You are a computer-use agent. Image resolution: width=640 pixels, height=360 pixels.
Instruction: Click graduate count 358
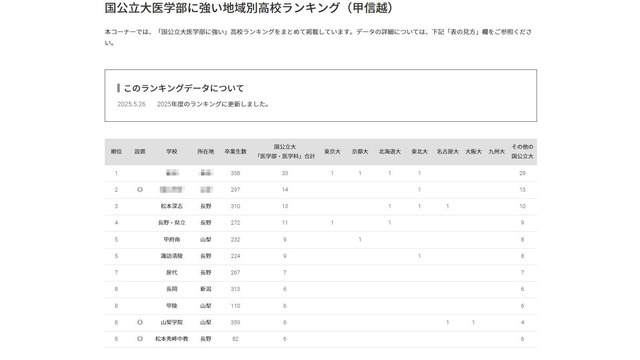click(236, 173)
